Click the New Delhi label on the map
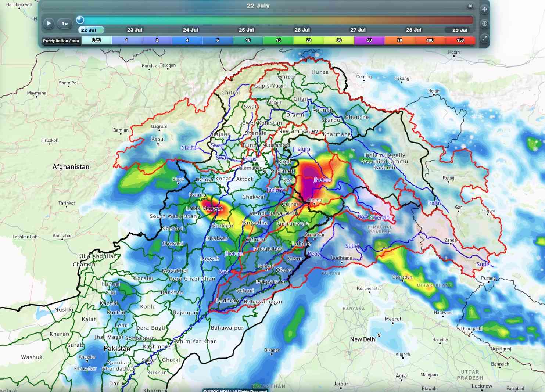Image resolution: width=545 pixels, height=392 pixels. pyautogui.click(x=363, y=339)
